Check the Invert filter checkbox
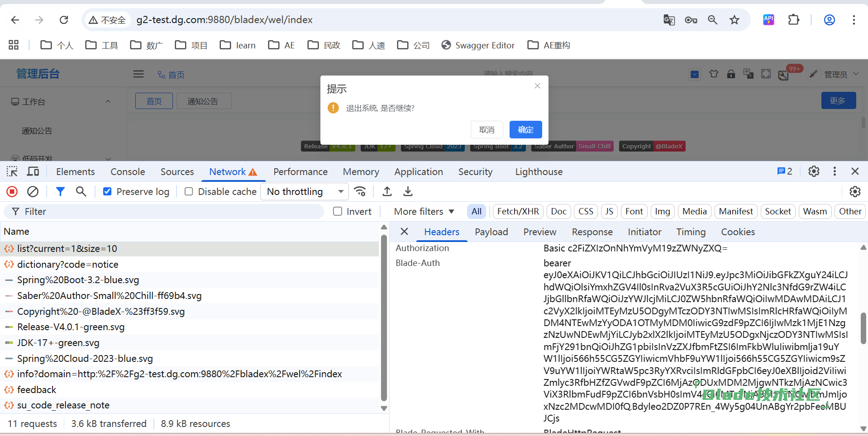 click(338, 212)
